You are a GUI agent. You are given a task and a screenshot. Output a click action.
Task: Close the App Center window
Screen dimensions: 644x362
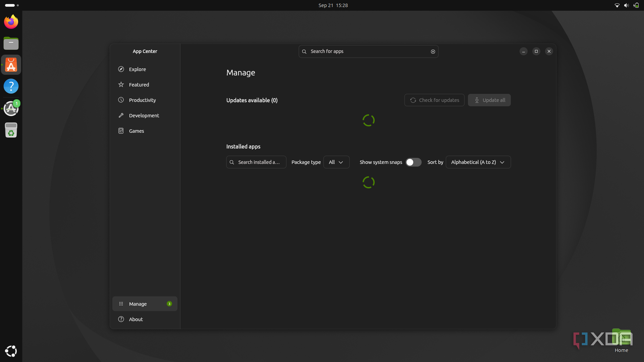549,51
